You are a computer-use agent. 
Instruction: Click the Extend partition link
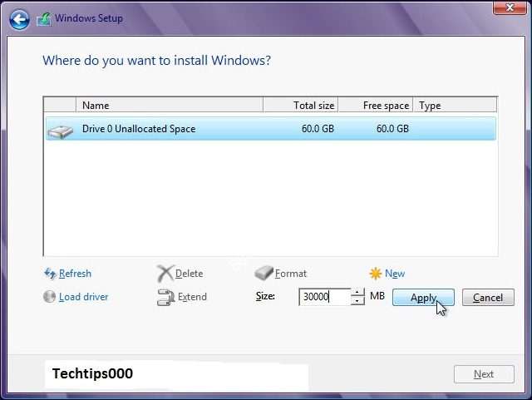pos(192,297)
